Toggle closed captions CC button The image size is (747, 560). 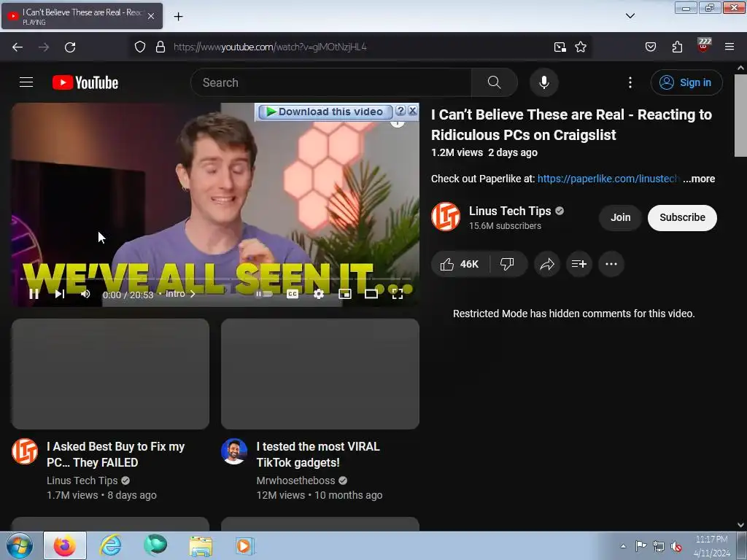click(293, 294)
